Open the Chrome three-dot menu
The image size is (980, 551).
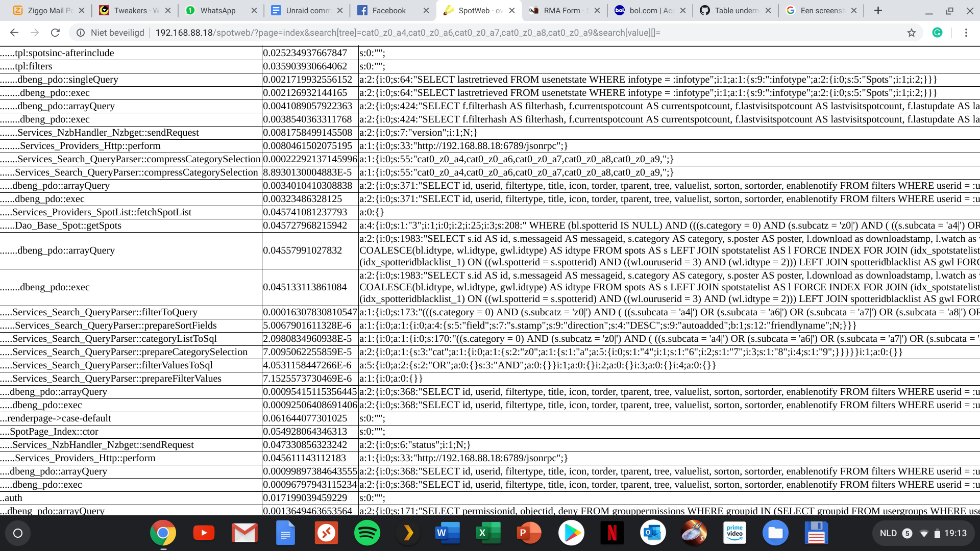coord(966,33)
